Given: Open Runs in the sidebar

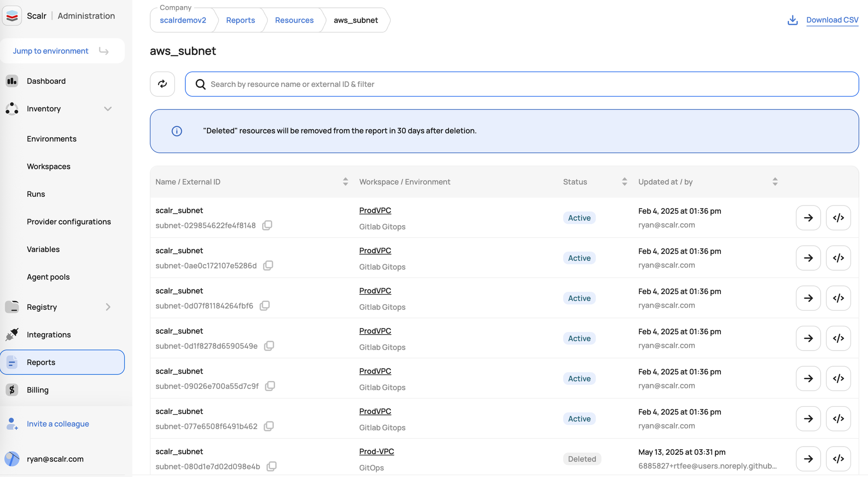Looking at the screenshot, I should (36, 194).
